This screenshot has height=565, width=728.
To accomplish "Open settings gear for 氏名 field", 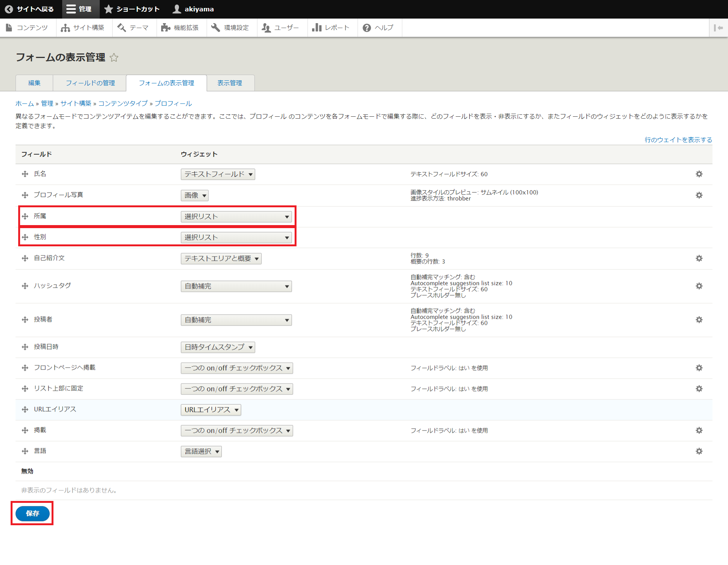I will (699, 174).
